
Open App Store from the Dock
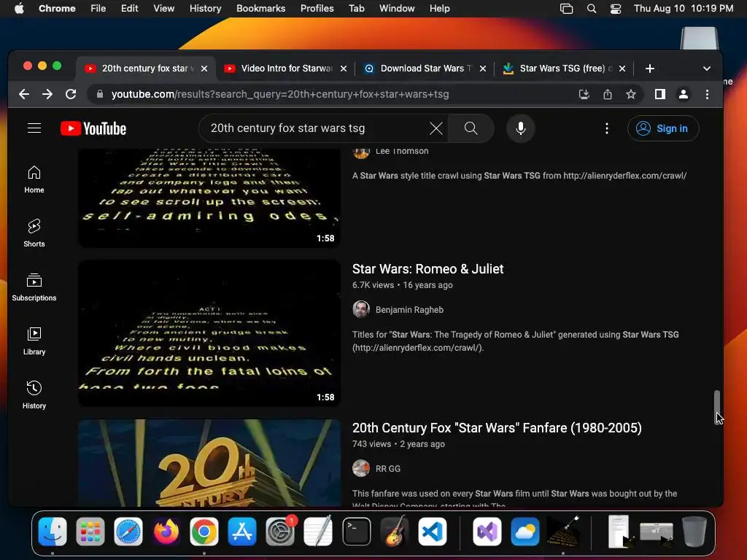[242, 532]
